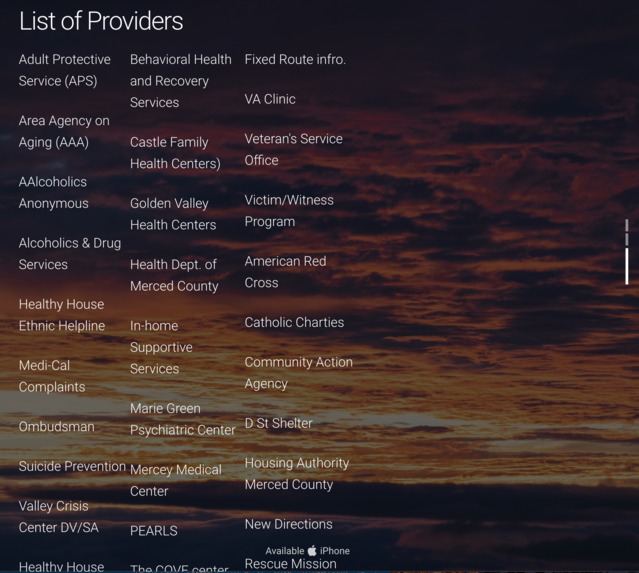The image size is (639, 573).
Task: Open Healthy House Ethnic Helpline link
Action: [62, 315]
